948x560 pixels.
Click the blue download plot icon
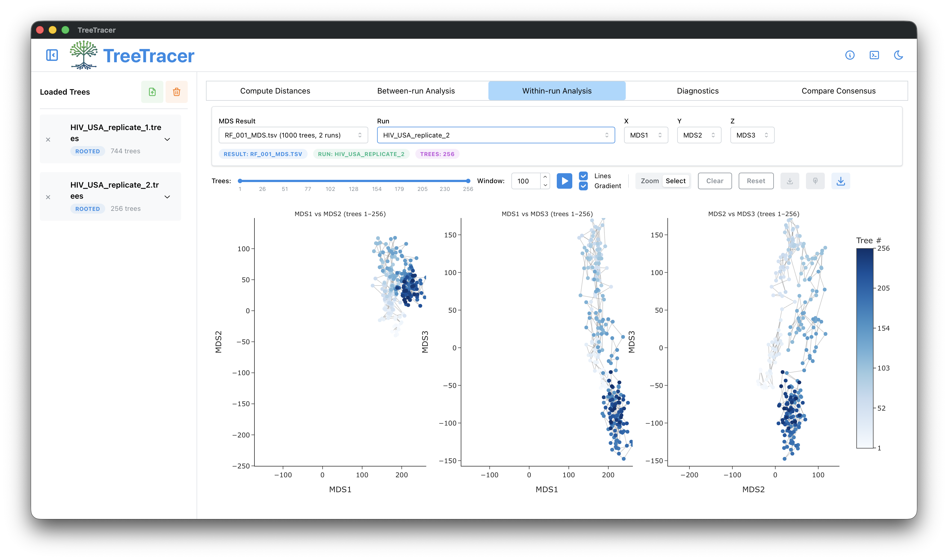coord(840,181)
